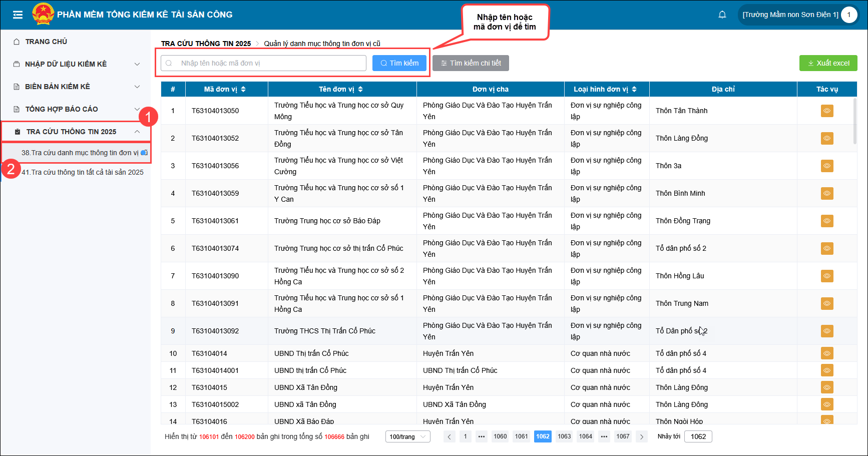Go to previous page arrow
868x456 pixels.
tap(449, 436)
